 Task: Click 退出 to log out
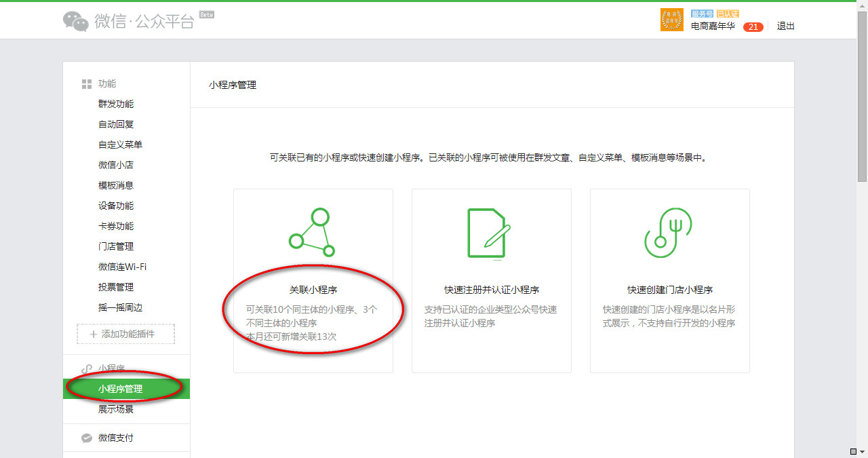(786, 26)
